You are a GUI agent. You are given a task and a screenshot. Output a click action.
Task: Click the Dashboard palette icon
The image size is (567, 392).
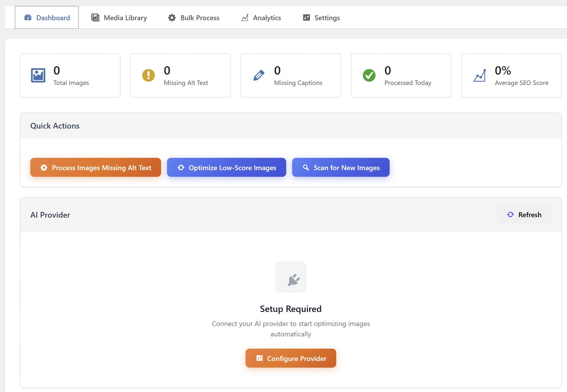28,17
